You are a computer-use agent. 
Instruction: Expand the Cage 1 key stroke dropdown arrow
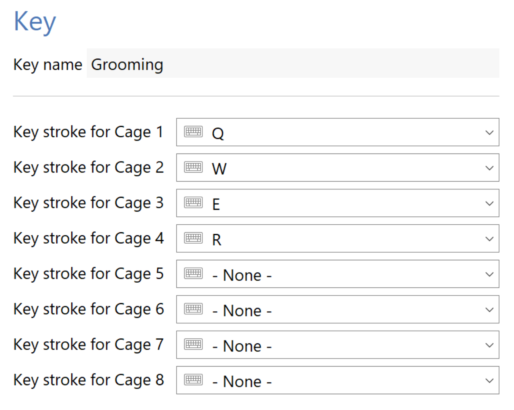tap(489, 132)
